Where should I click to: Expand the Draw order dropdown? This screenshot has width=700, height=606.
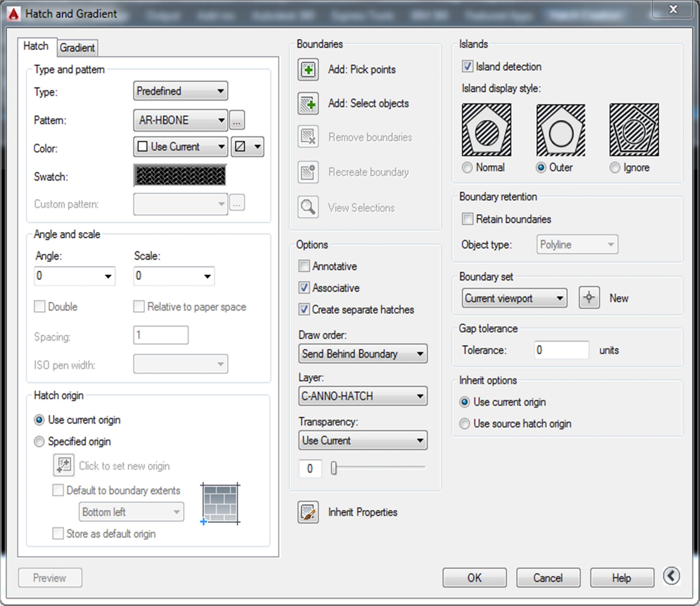coord(362,354)
